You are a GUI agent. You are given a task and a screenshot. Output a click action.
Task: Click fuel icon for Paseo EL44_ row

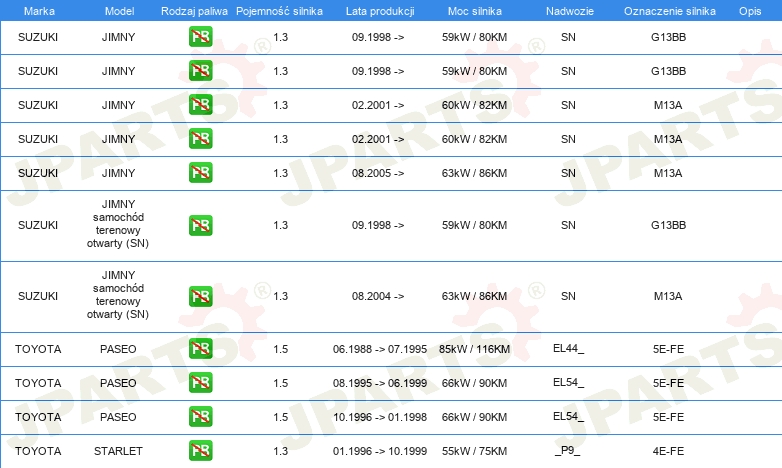click(200, 348)
